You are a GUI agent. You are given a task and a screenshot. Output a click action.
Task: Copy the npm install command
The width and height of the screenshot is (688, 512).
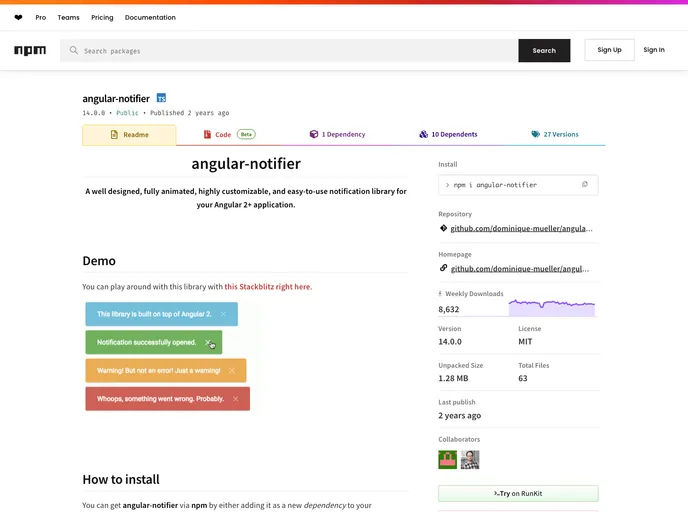click(584, 185)
